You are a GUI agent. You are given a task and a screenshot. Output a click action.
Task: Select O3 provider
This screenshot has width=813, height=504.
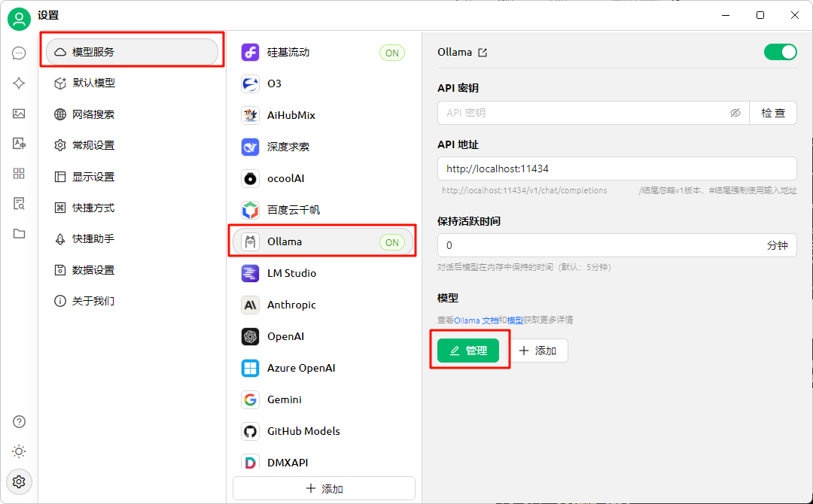click(324, 84)
